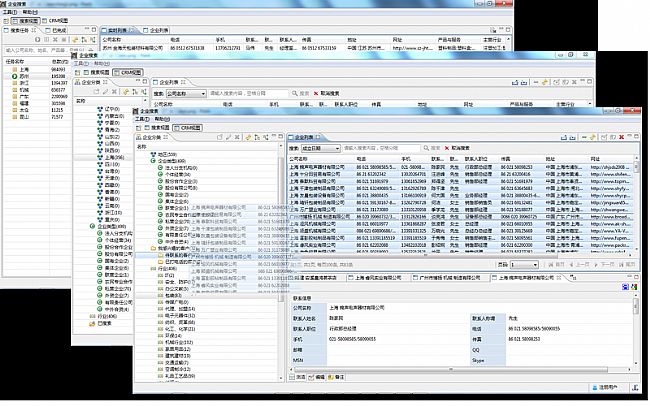Viewport: 650px width, 406px height.
Task: Switch to the 搜索视图 tab in front window
Action: (160, 129)
